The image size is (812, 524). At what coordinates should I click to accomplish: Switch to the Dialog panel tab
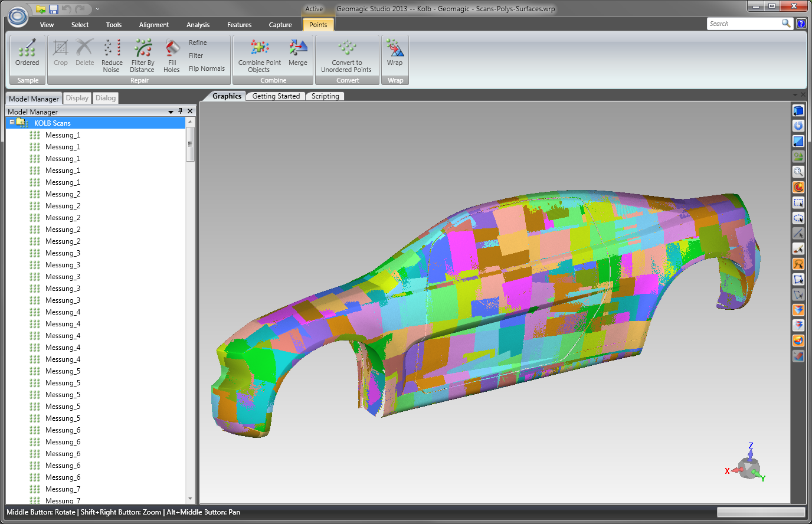click(106, 98)
